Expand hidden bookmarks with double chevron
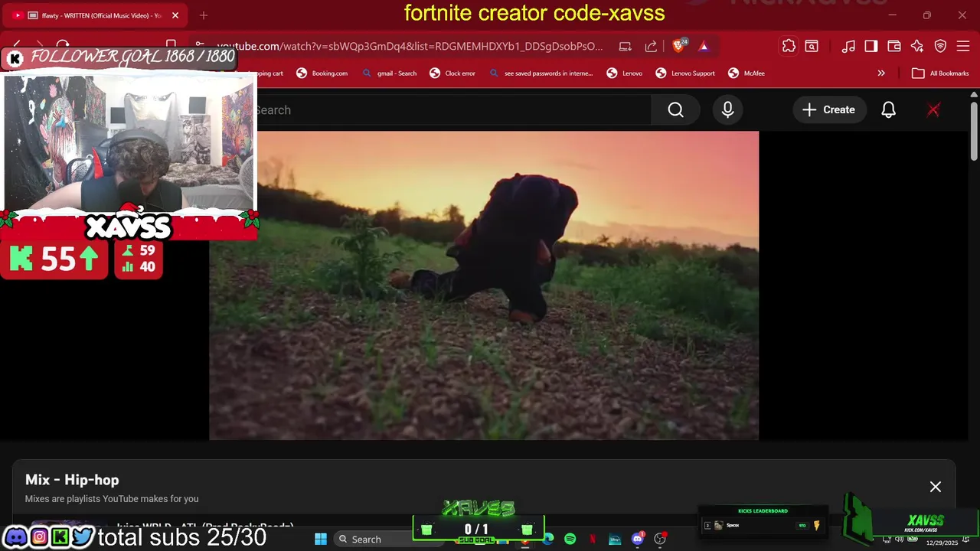Viewport: 980px width, 551px height. 881,73
